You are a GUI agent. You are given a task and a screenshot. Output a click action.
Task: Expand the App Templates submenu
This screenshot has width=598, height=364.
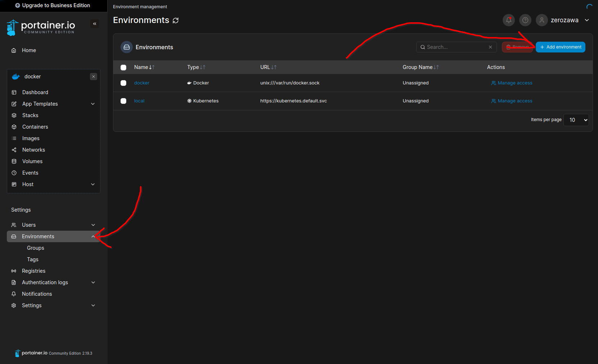pyautogui.click(x=93, y=104)
